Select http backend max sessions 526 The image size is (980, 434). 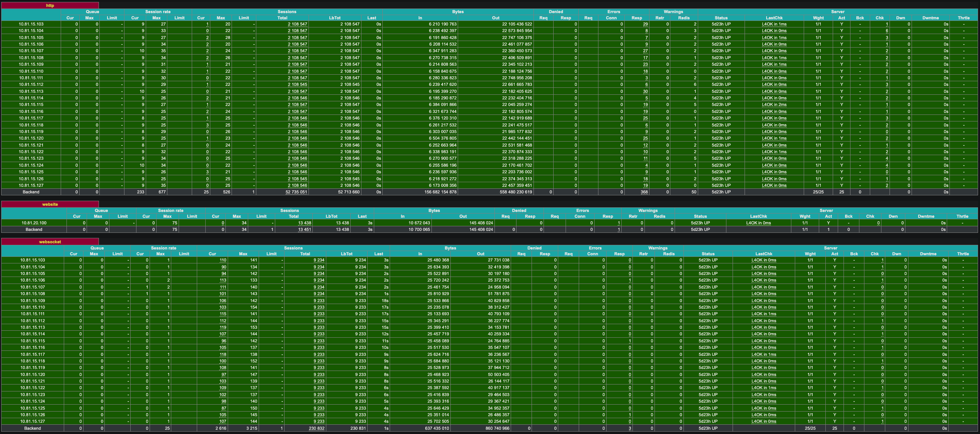pyautogui.click(x=227, y=192)
